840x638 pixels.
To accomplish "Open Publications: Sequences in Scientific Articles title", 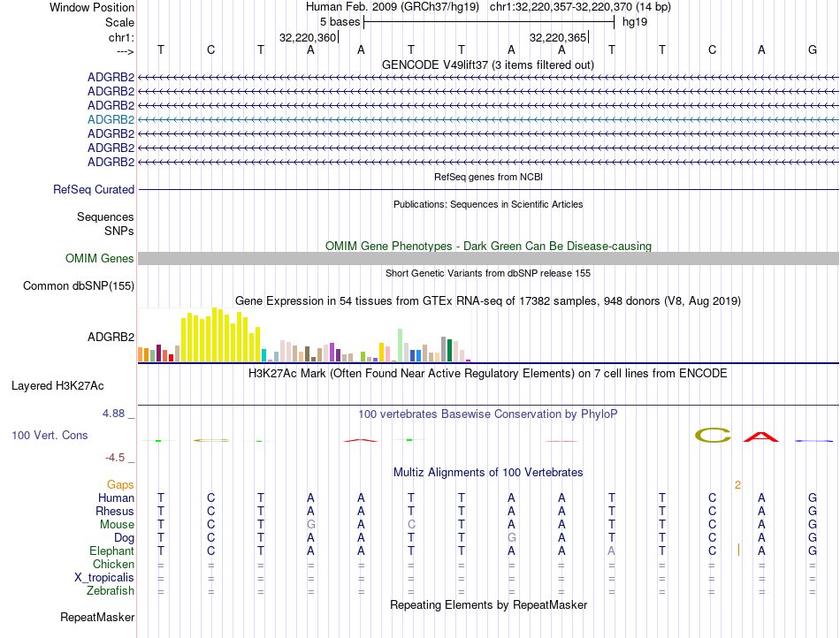I will tap(488, 204).
